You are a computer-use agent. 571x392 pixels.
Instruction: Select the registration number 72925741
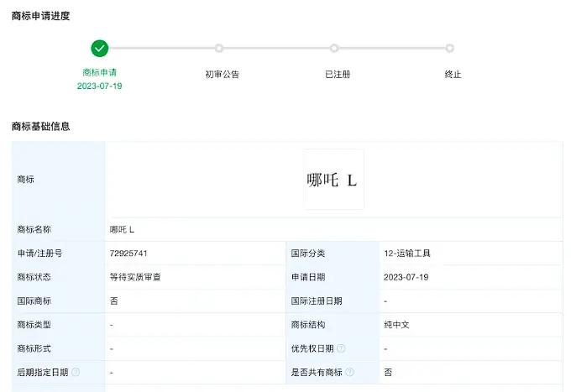tap(128, 253)
